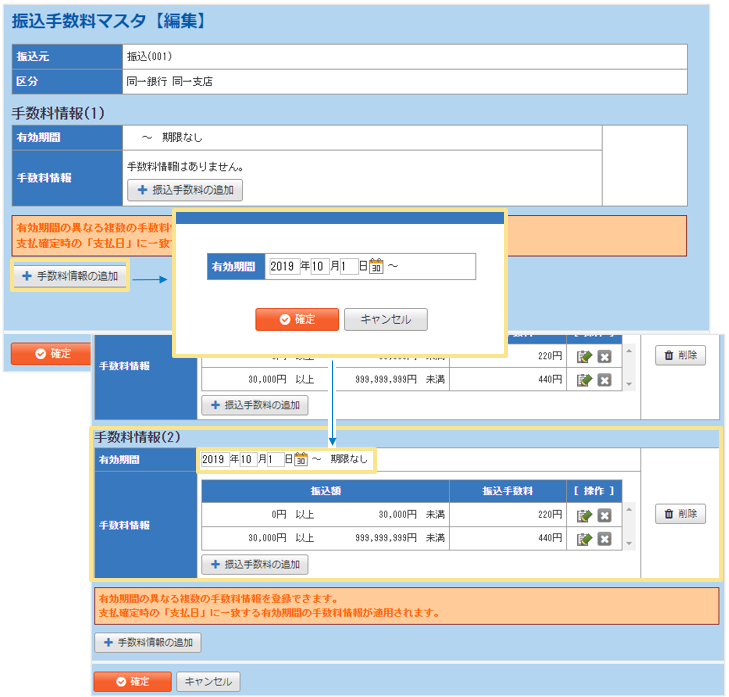Open the calendar picker in 手数料情報(2)
Screen dimensions: 729x697
(x=300, y=459)
